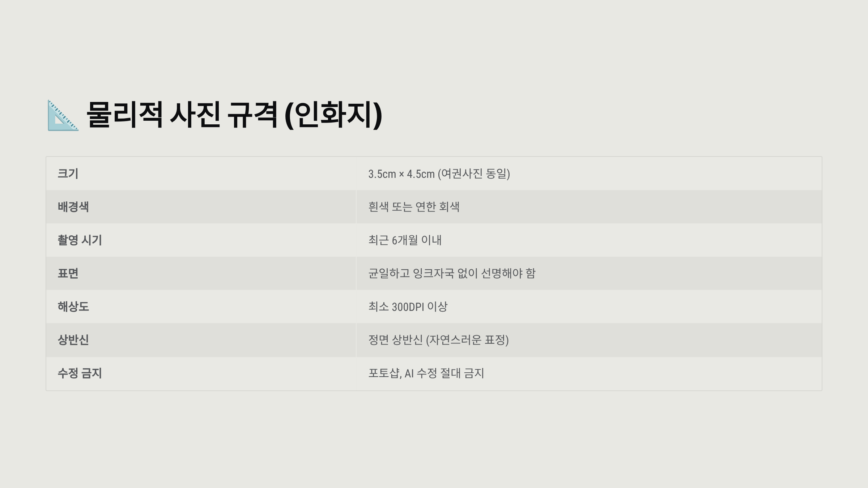The image size is (868, 488).
Task: Click the 여권사진 동일 parenthetical text
Action: coord(474,174)
